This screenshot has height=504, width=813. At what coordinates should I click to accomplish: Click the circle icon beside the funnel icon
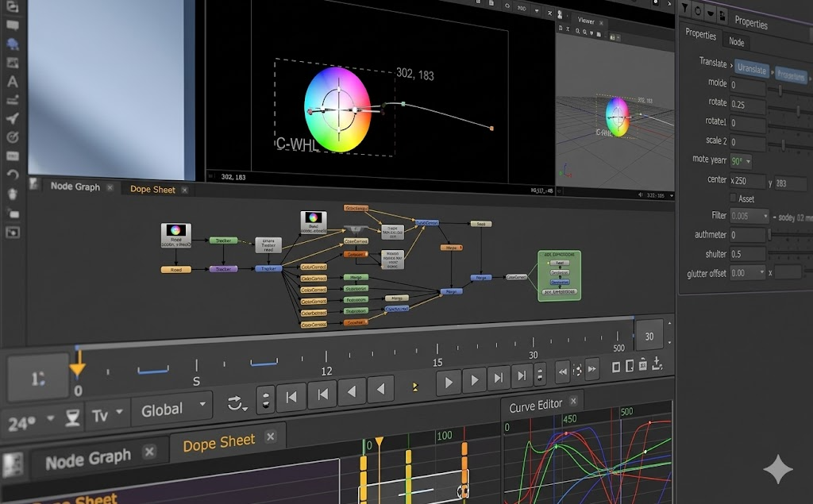698,10
